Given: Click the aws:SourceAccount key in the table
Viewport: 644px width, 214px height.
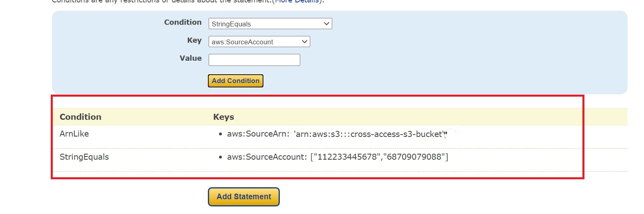Looking at the screenshot, I should pyautogui.click(x=267, y=157).
